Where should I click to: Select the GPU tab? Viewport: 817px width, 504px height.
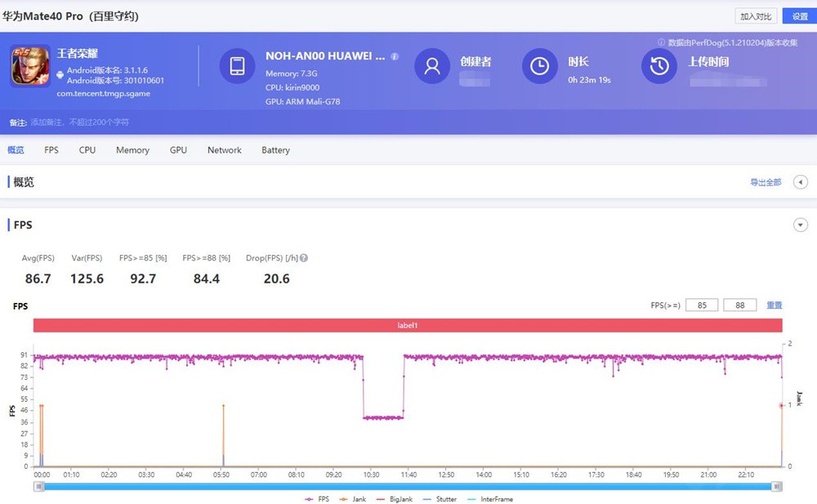[178, 150]
